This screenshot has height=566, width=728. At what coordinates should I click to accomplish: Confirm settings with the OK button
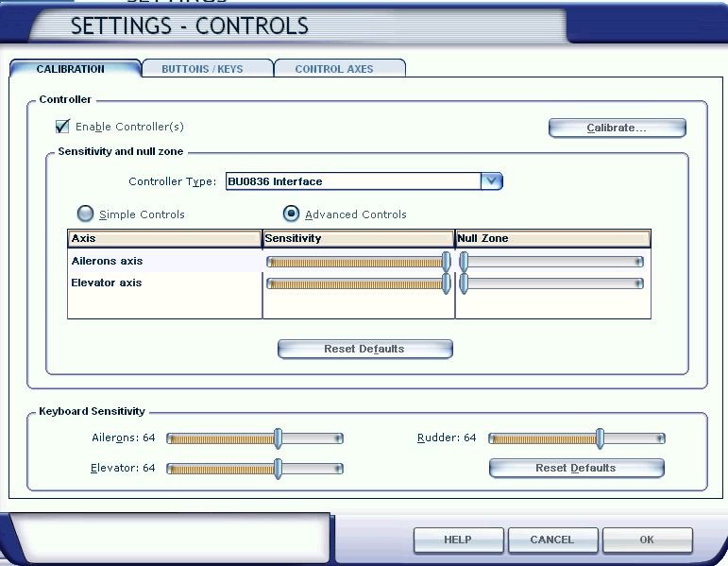coord(647,540)
